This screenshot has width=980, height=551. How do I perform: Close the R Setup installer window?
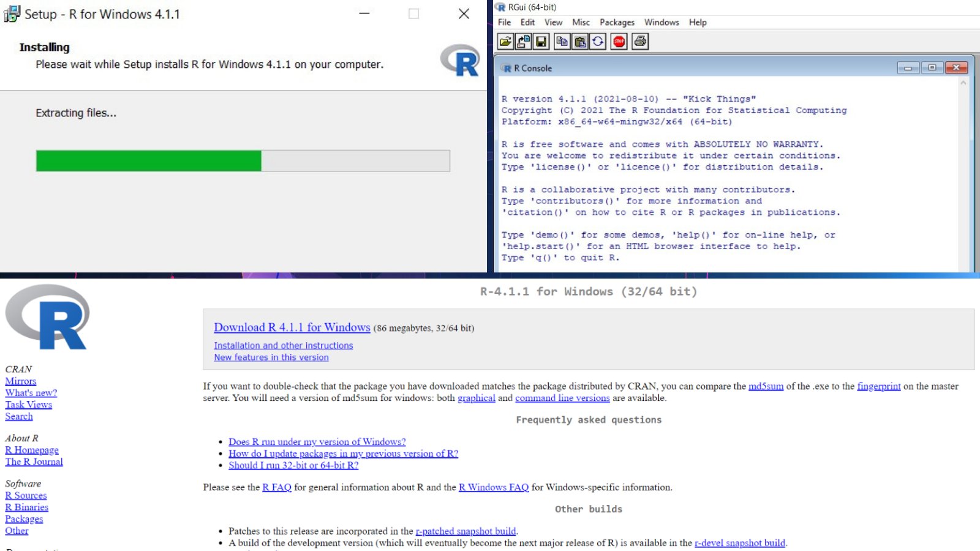tap(464, 13)
